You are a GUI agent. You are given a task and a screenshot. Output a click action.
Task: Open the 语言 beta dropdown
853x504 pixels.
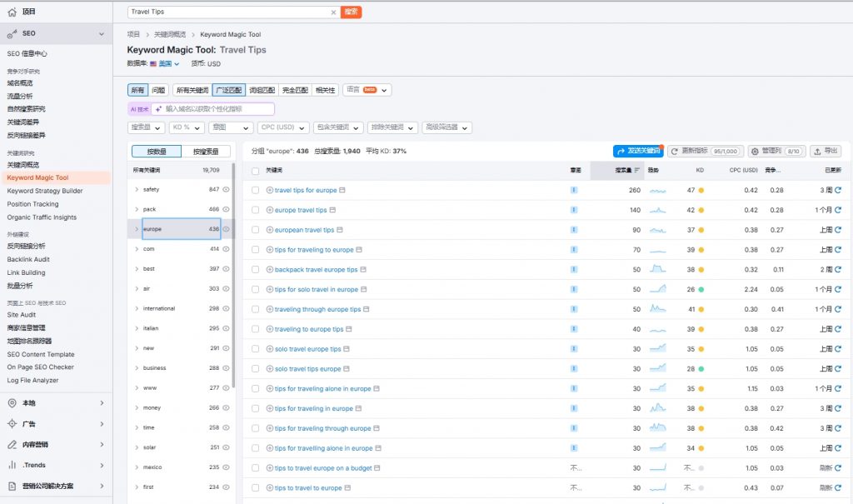(367, 90)
